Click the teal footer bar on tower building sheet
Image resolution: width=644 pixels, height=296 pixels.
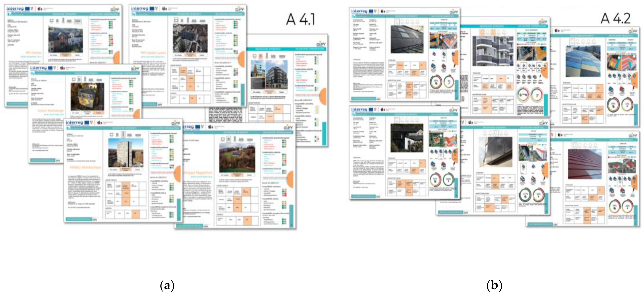(79, 219)
